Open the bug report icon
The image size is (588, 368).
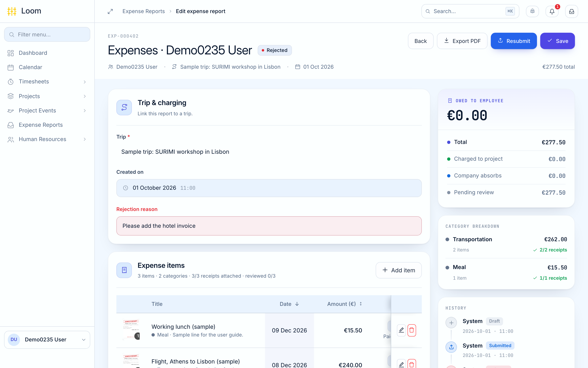[x=532, y=11]
